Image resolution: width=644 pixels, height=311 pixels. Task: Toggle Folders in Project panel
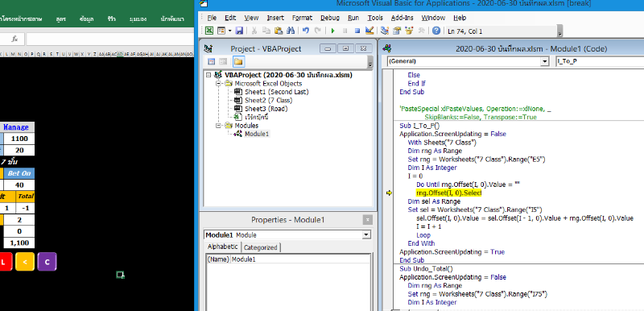click(238, 61)
